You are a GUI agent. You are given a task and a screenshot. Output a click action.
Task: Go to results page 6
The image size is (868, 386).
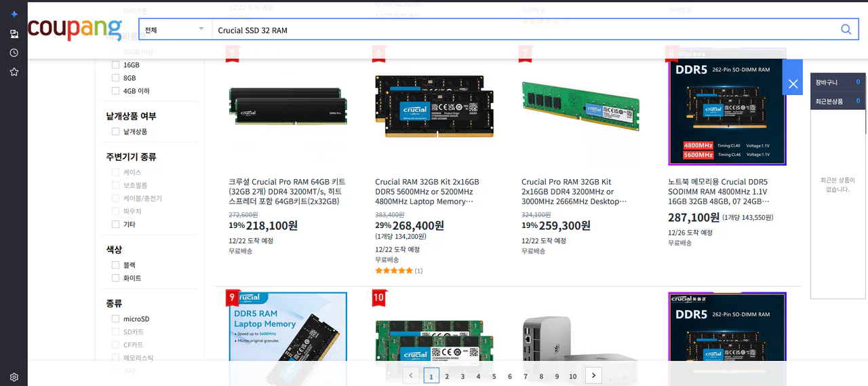(x=510, y=377)
